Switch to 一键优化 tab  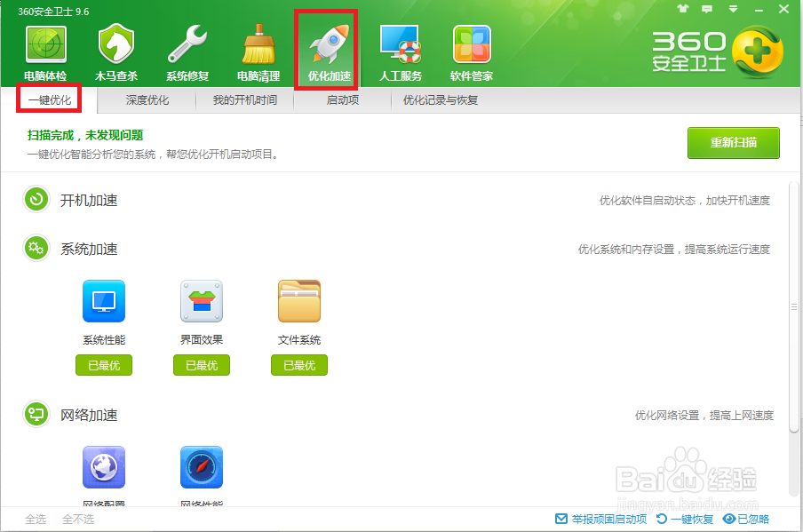pos(49,99)
